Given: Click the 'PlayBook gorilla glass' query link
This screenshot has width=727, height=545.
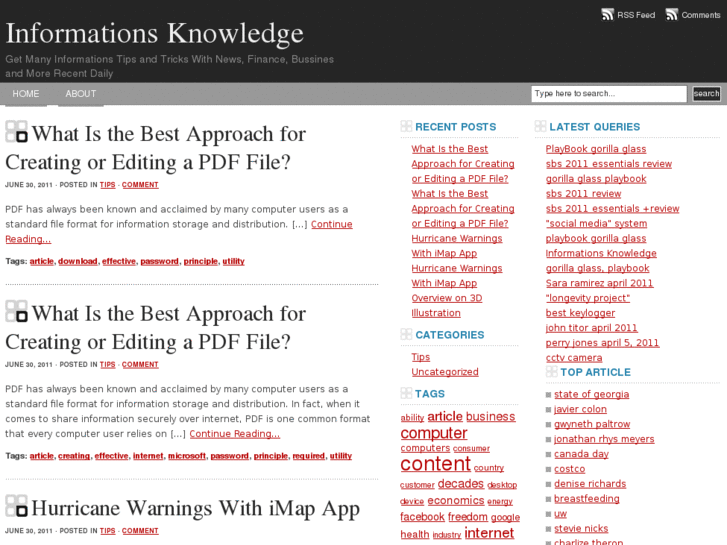Looking at the screenshot, I should tap(596, 149).
